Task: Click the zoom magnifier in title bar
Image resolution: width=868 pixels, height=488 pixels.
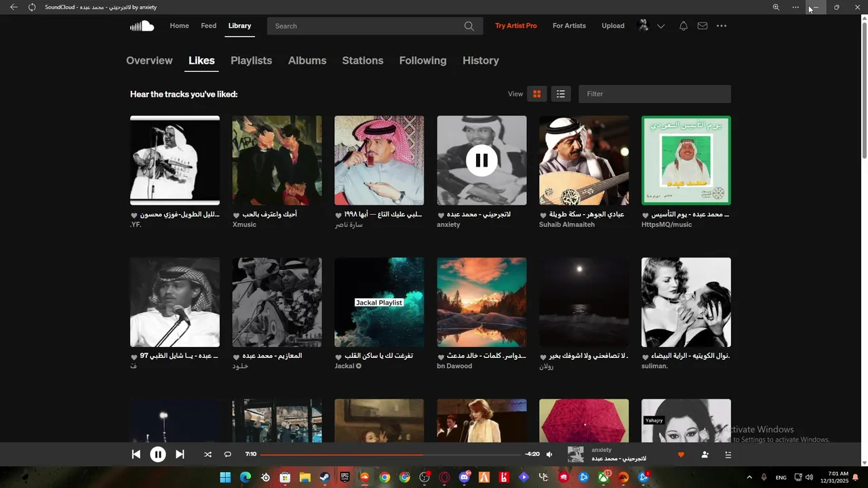Action: pyautogui.click(x=776, y=7)
